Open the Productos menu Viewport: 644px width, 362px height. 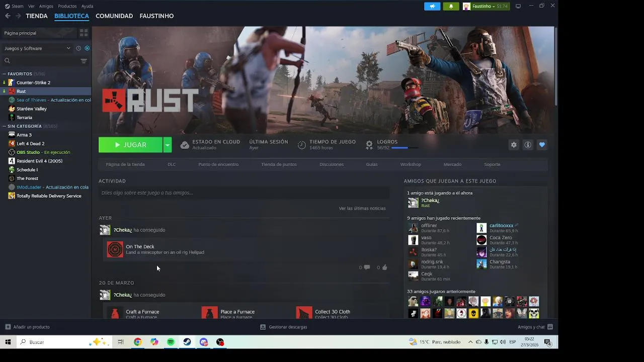click(67, 6)
